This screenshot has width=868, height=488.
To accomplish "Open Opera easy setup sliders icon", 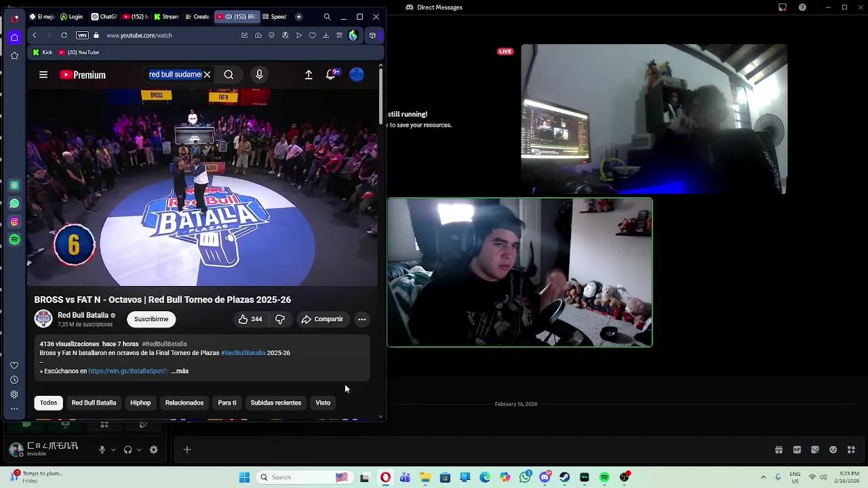I will [339, 35].
